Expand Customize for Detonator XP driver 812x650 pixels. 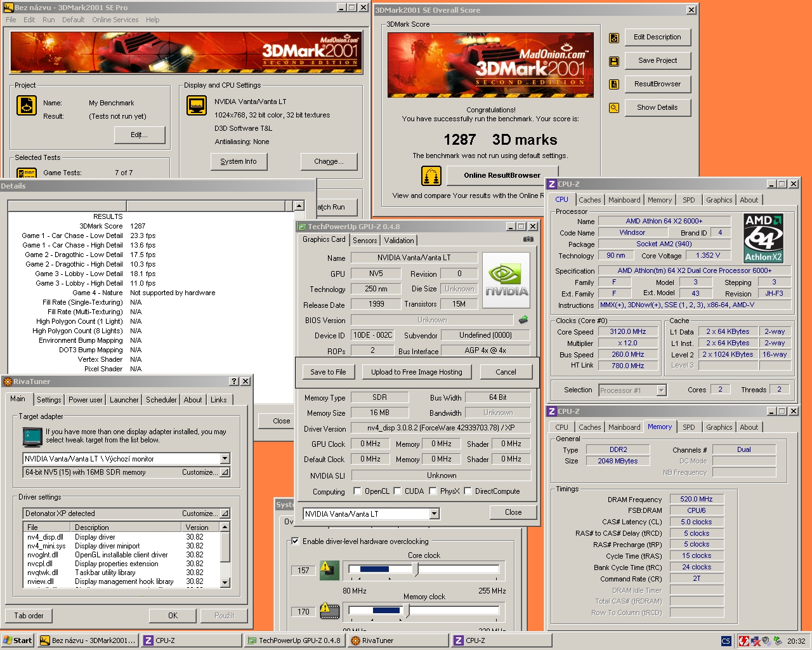point(225,514)
